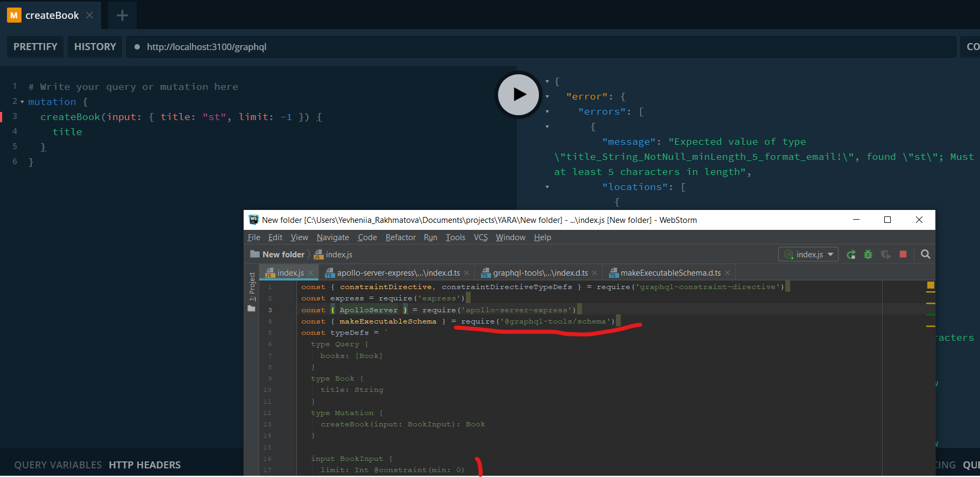This screenshot has width=980, height=477.
Task: Click '@graphql-tools/schema' string on line 4
Action: coord(555,321)
